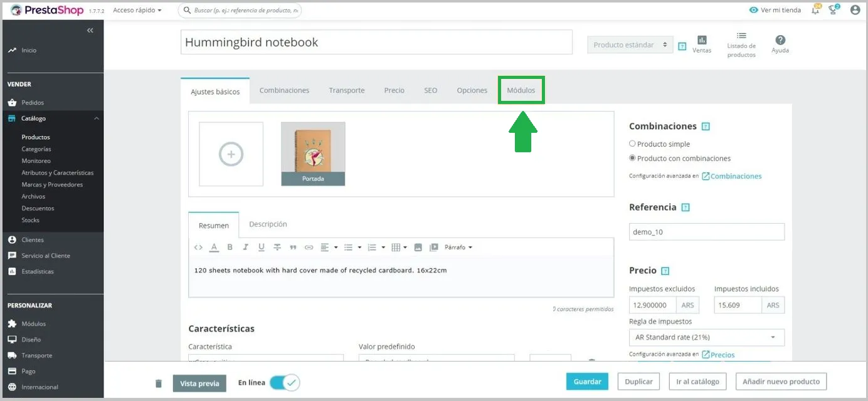Viewport: 868px width, 401px height.
Task: Click the Guardar button
Action: point(588,382)
